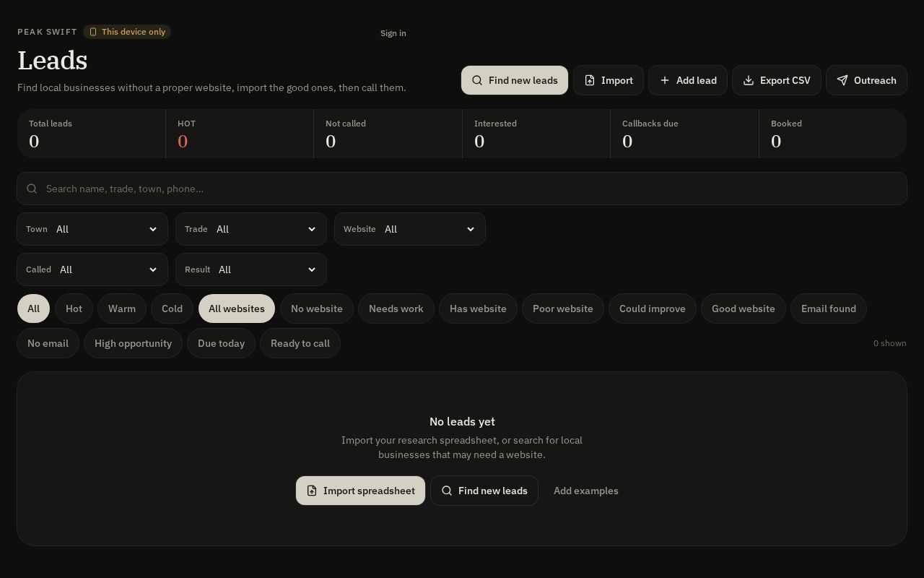Click the plus icon in Add lead
Screen dimensions: 924x578
point(665,80)
